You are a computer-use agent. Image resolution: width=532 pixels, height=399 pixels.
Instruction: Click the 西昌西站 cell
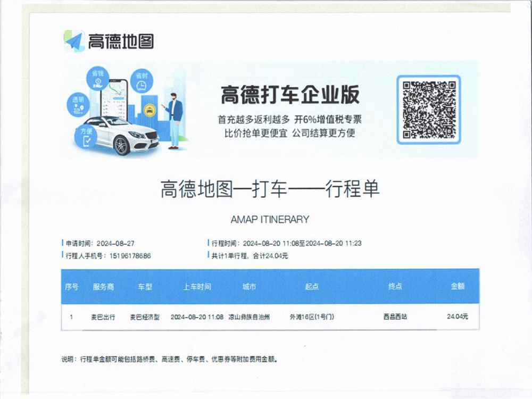(395, 317)
